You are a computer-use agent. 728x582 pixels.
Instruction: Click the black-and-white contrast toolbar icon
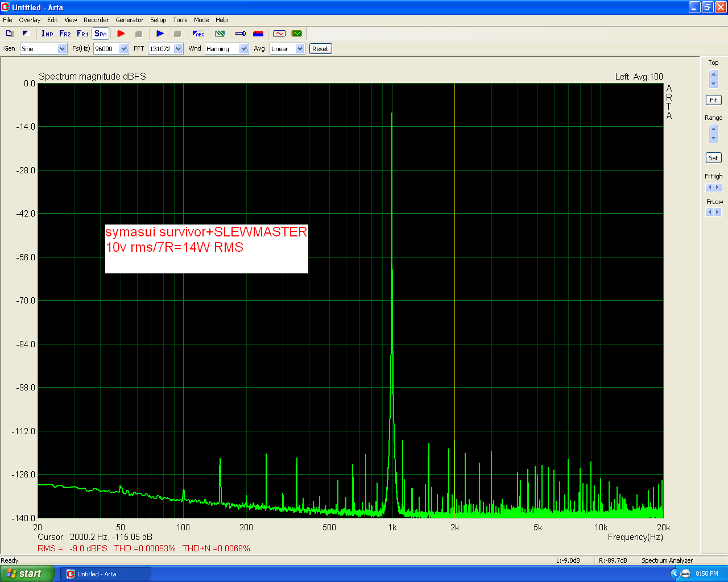[26, 34]
